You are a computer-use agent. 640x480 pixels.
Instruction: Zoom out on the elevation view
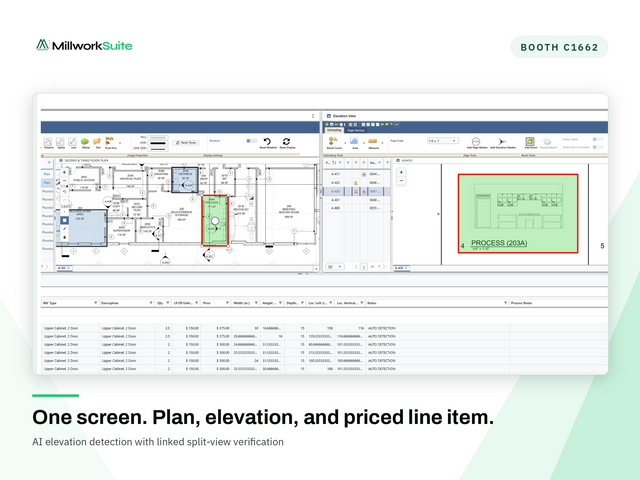[401, 180]
